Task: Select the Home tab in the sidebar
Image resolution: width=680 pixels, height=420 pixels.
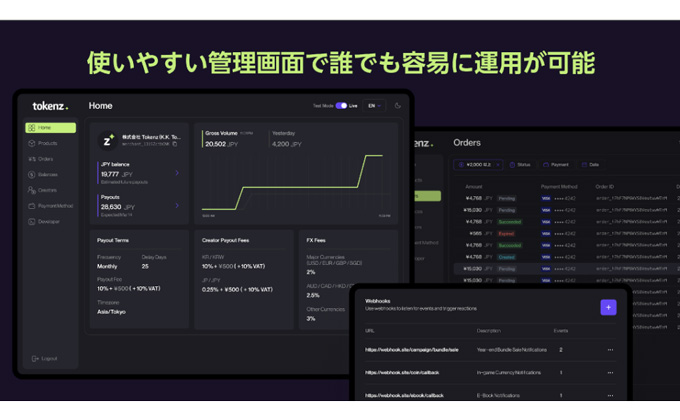Action: (x=50, y=128)
